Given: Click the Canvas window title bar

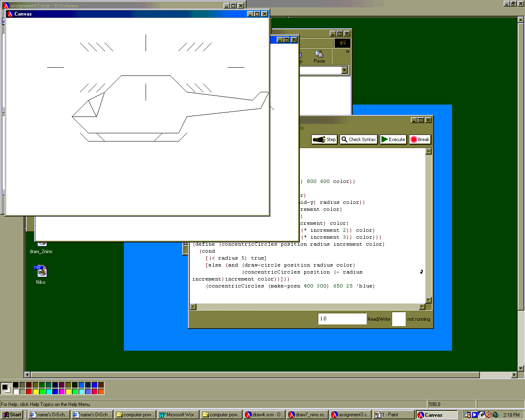Looking at the screenshot, I should 137,14.
